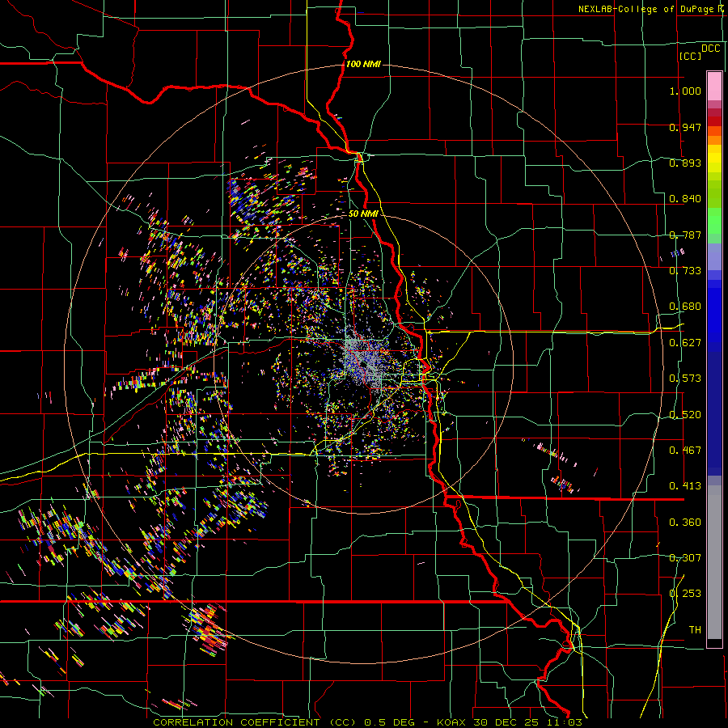Click the 0.307 scale value
This screenshot has height=728, width=728.
coord(685,558)
